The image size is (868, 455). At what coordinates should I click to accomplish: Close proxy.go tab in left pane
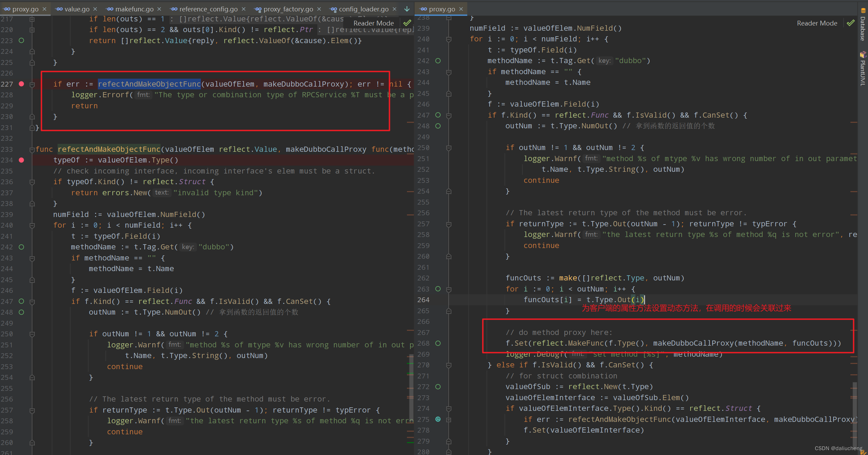pos(44,9)
